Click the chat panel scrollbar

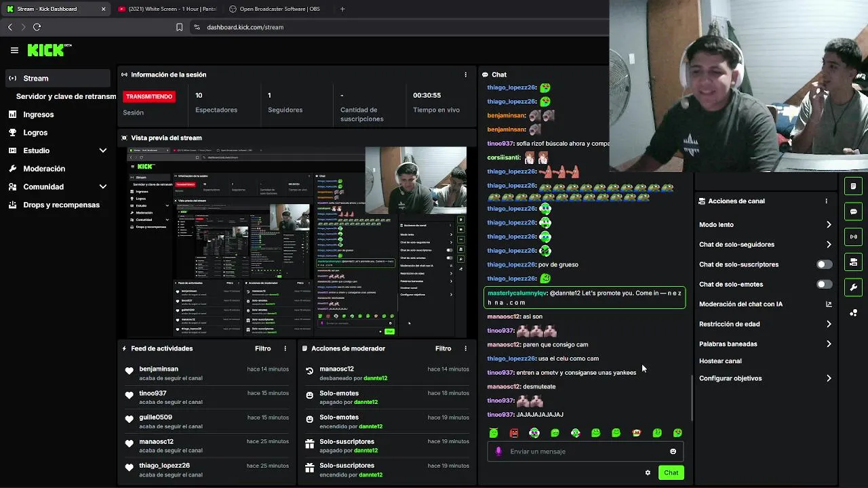[691, 399]
